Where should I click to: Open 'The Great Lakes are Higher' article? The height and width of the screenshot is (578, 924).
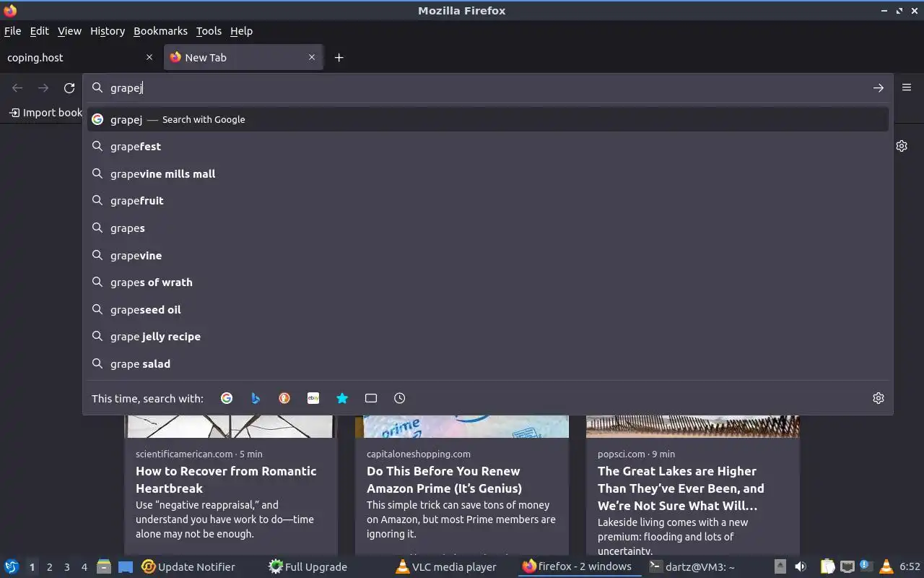tap(681, 488)
